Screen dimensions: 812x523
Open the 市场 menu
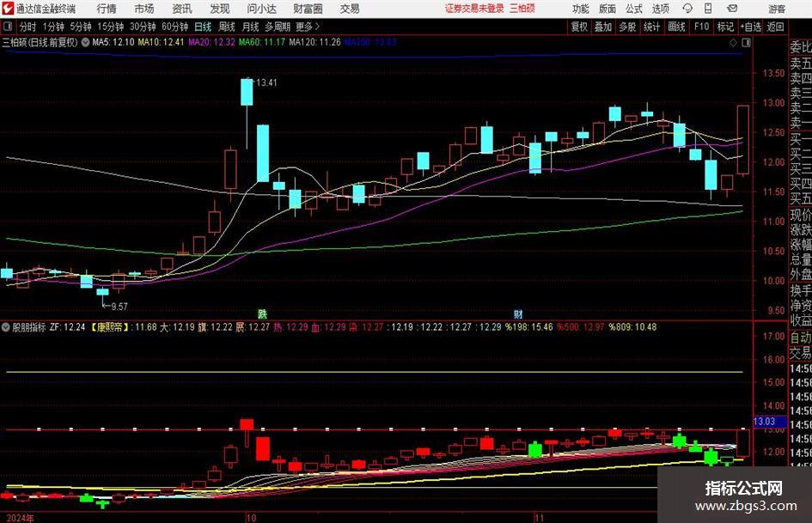coord(144,9)
